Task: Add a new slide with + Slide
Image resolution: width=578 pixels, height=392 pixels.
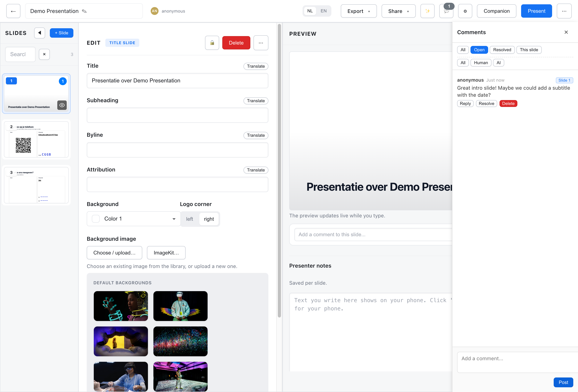Action: pos(61,33)
